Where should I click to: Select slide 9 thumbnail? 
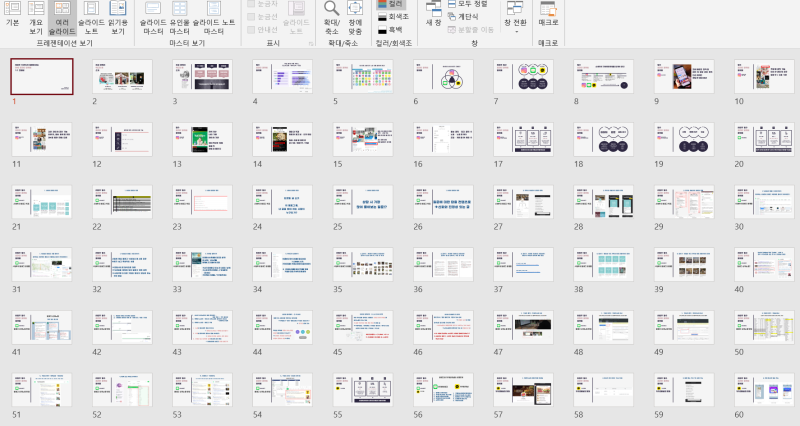[684, 76]
